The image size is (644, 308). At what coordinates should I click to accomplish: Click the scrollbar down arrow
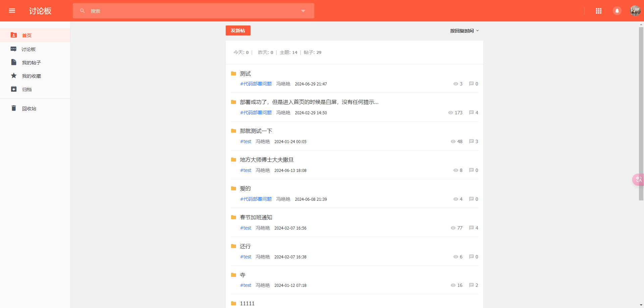click(x=641, y=305)
